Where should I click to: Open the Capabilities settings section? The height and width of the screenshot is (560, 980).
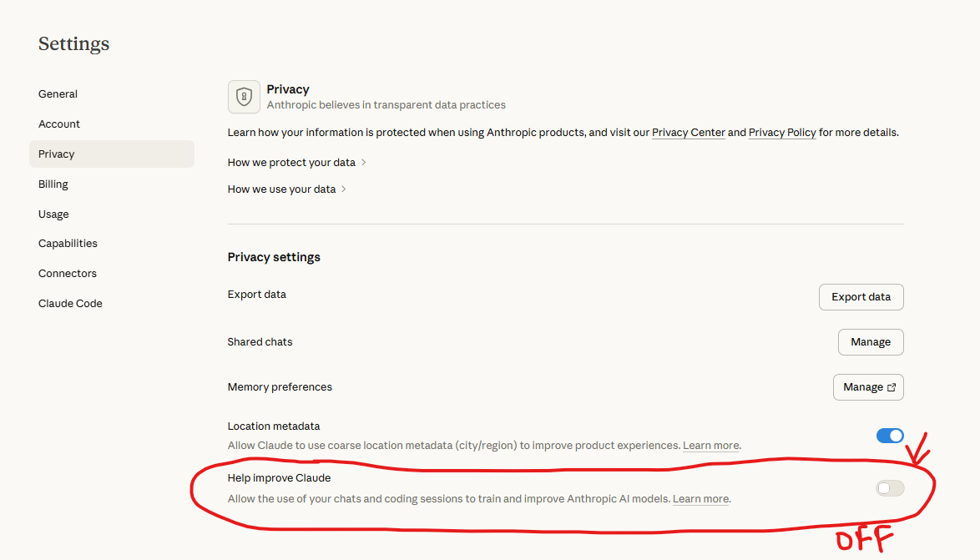pyautogui.click(x=68, y=243)
